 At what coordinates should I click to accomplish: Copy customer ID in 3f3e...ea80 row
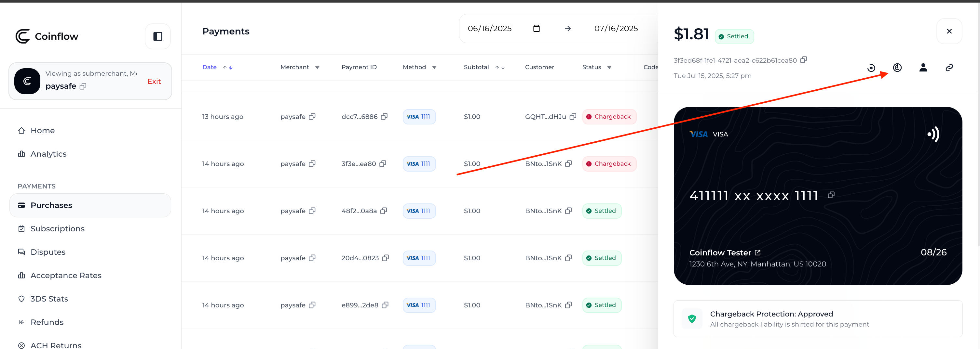(568, 164)
